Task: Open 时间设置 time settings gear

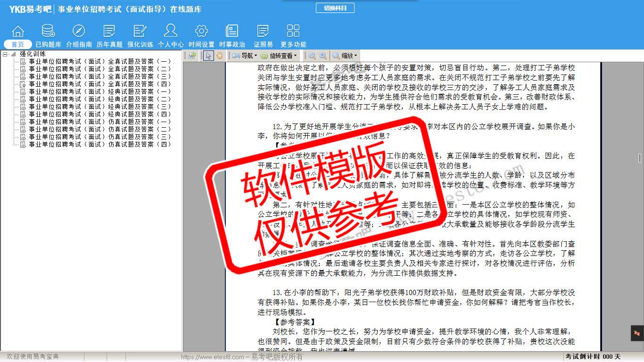Action: (201, 36)
